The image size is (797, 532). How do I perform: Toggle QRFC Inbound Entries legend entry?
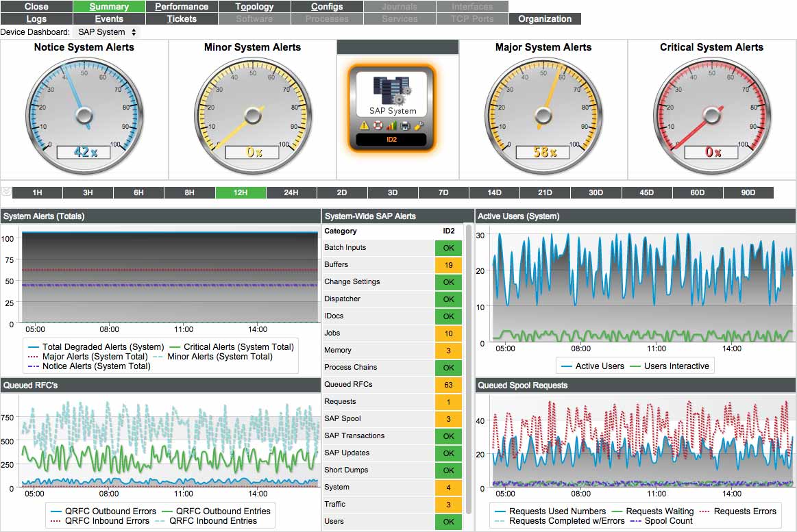pyautogui.click(x=206, y=521)
